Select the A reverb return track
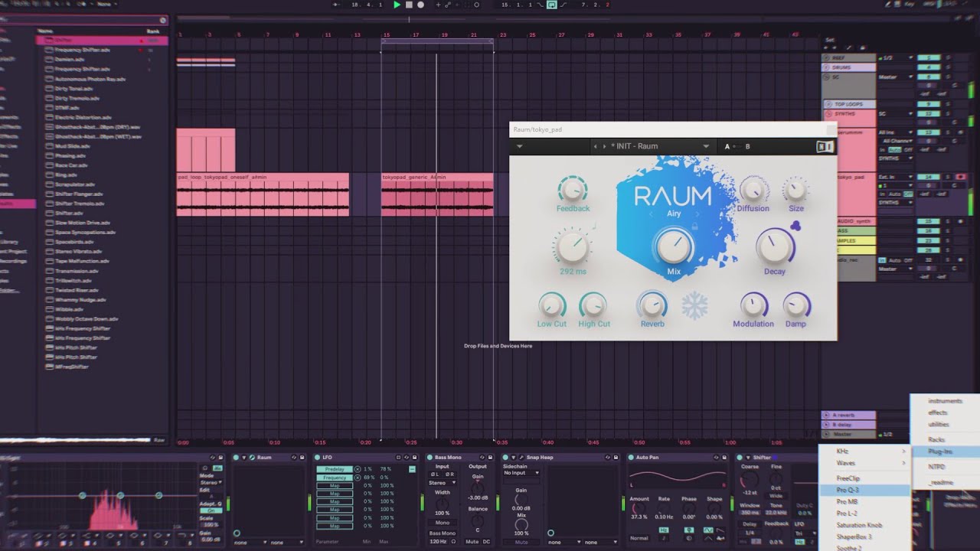The width and height of the screenshot is (980, 551). (x=848, y=415)
